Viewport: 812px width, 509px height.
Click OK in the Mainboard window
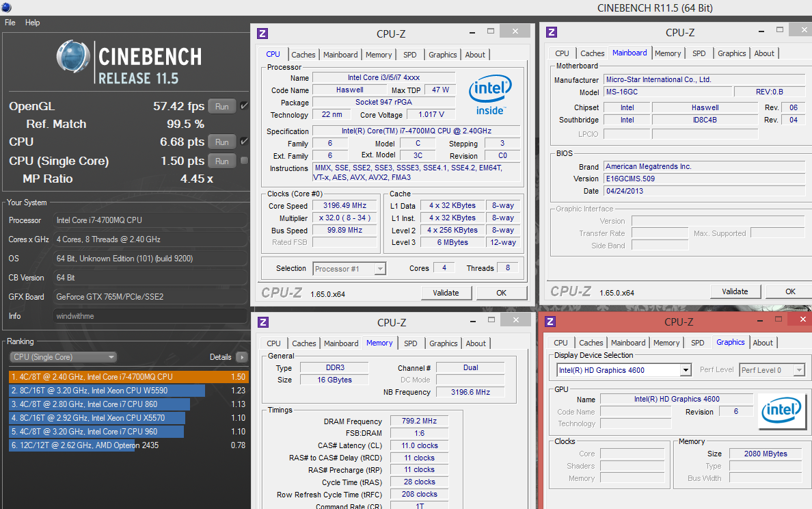pos(790,291)
